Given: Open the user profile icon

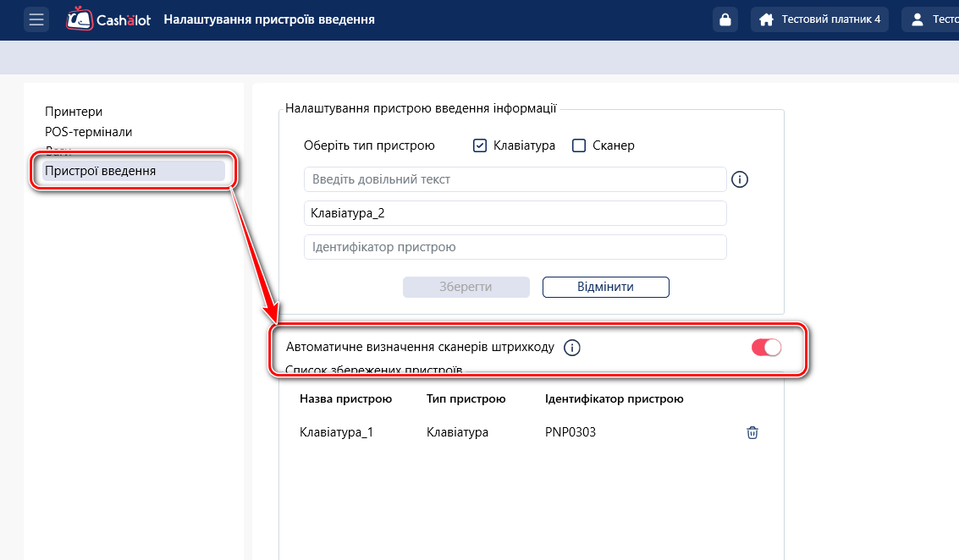Looking at the screenshot, I should 917,19.
